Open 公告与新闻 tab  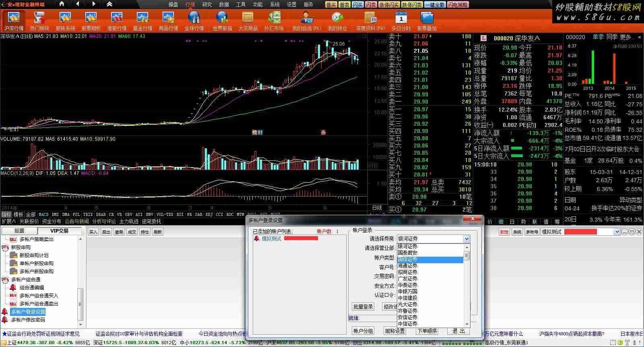77,221
